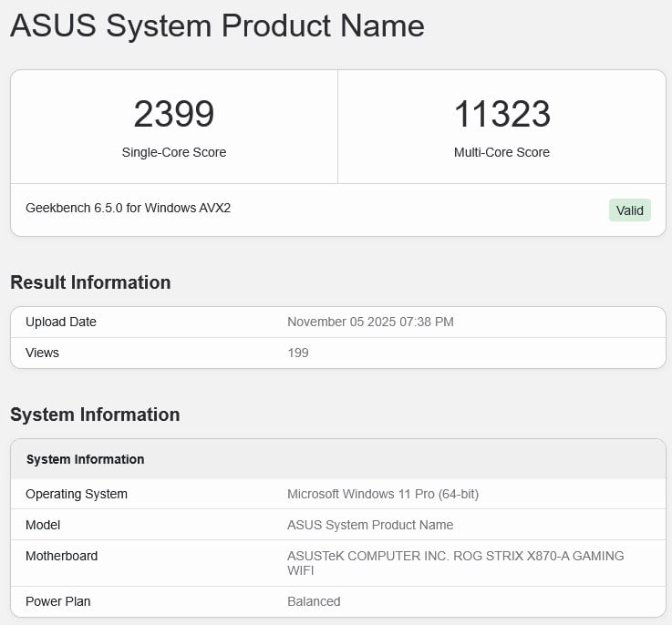Click the Result Information heading
This screenshot has height=625, width=672.
90,282
